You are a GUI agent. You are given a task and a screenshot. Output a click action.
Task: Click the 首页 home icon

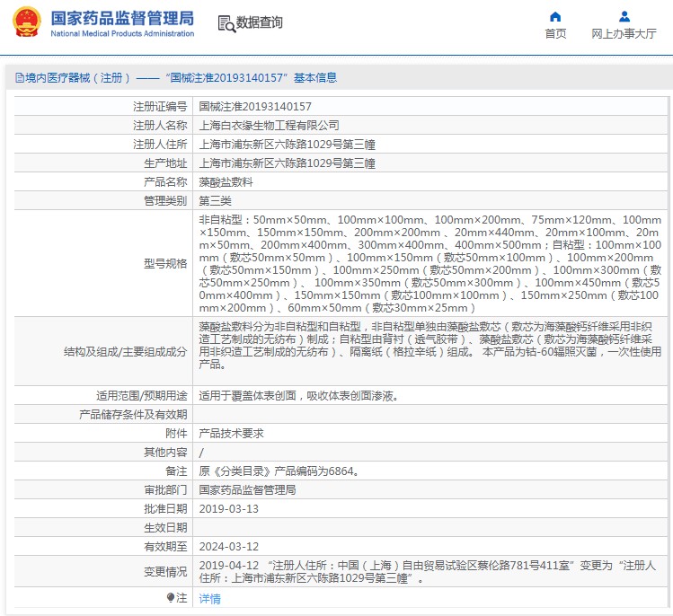point(555,17)
